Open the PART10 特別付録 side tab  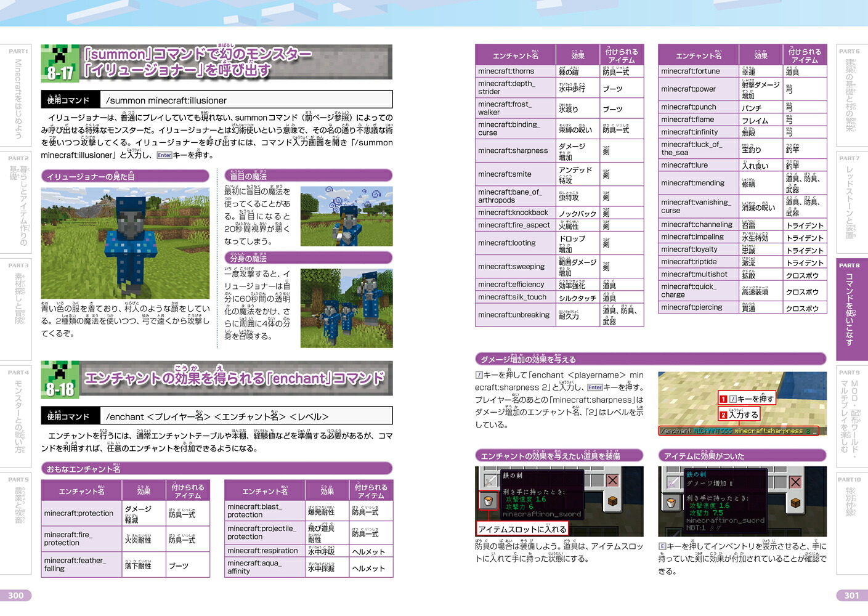tap(852, 524)
